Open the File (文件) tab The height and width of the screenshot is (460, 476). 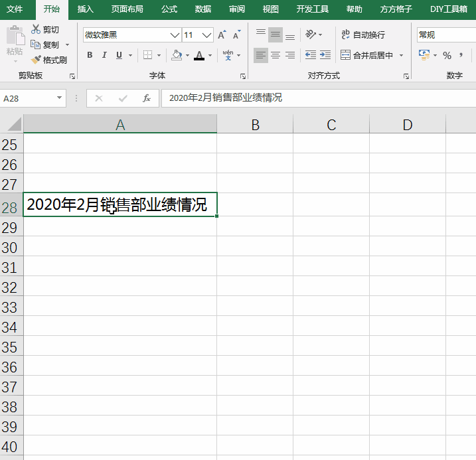15,9
